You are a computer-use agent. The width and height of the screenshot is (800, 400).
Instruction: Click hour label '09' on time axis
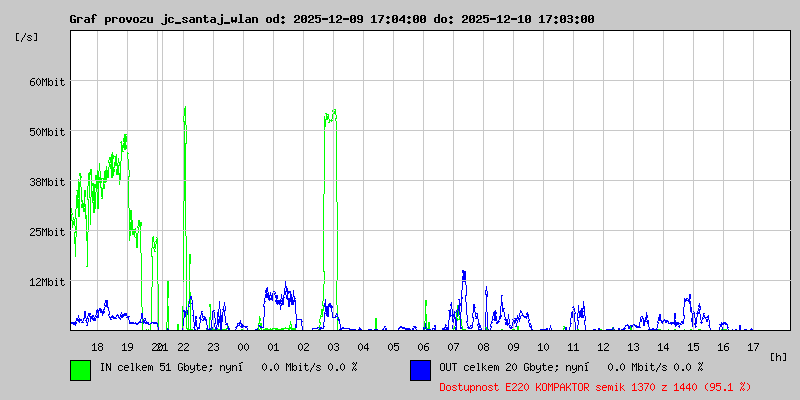(x=513, y=347)
